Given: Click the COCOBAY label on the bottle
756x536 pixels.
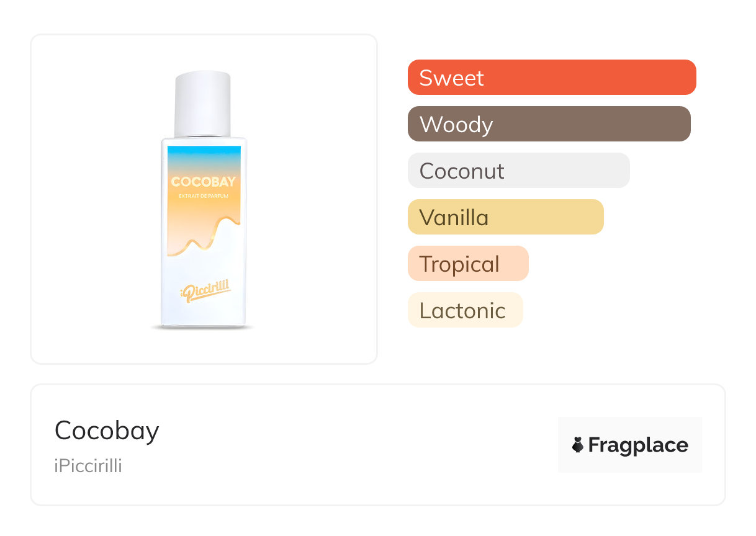Looking at the screenshot, I should pos(203,182).
